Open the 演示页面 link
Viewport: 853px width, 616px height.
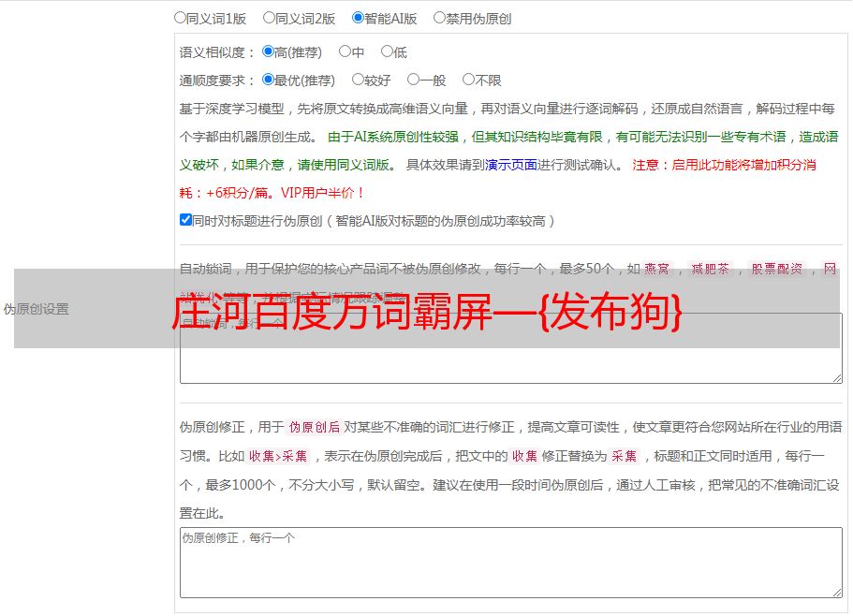point(510,165)
